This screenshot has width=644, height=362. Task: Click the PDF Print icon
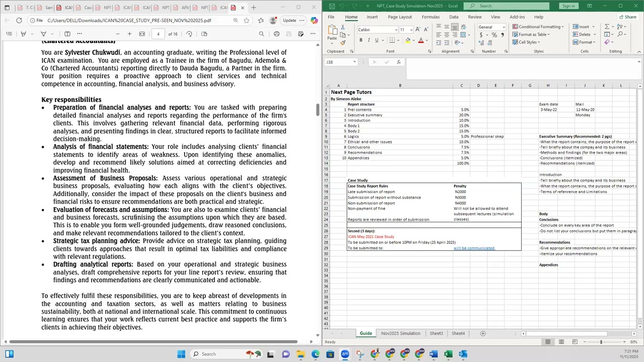coord(277,34)
